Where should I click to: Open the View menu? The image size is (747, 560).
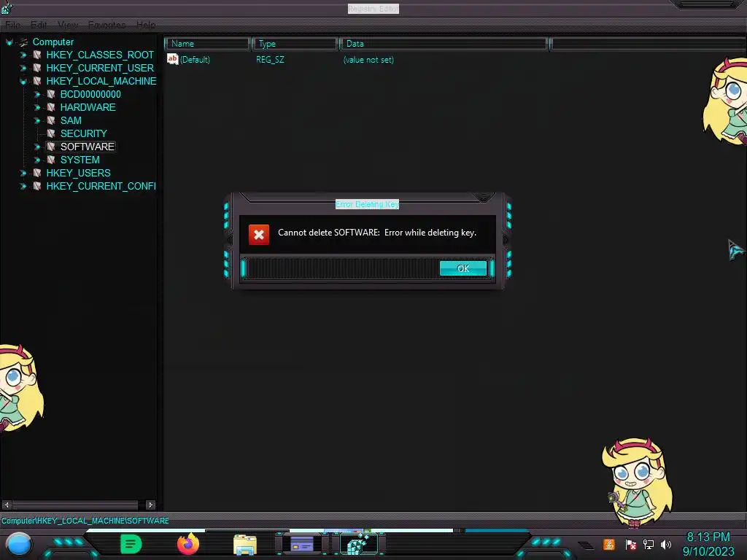click(68, 25)
